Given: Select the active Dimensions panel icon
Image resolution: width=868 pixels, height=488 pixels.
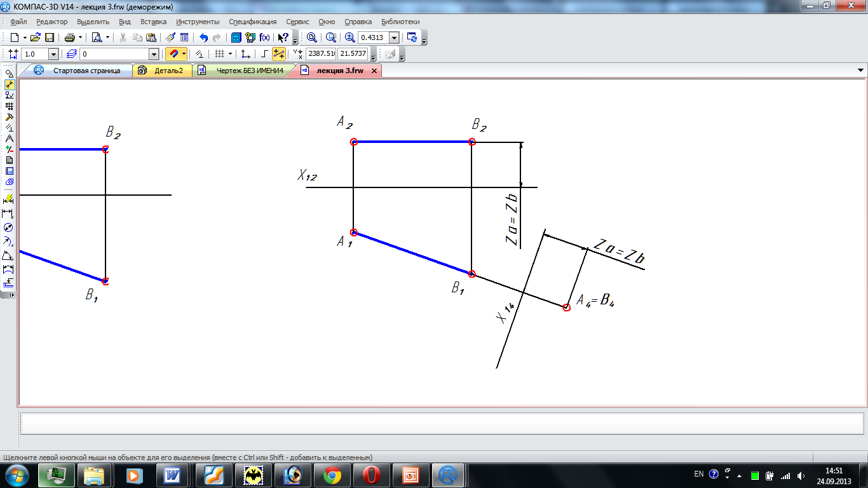Looking at the screenshot, I should coord(9,85).
